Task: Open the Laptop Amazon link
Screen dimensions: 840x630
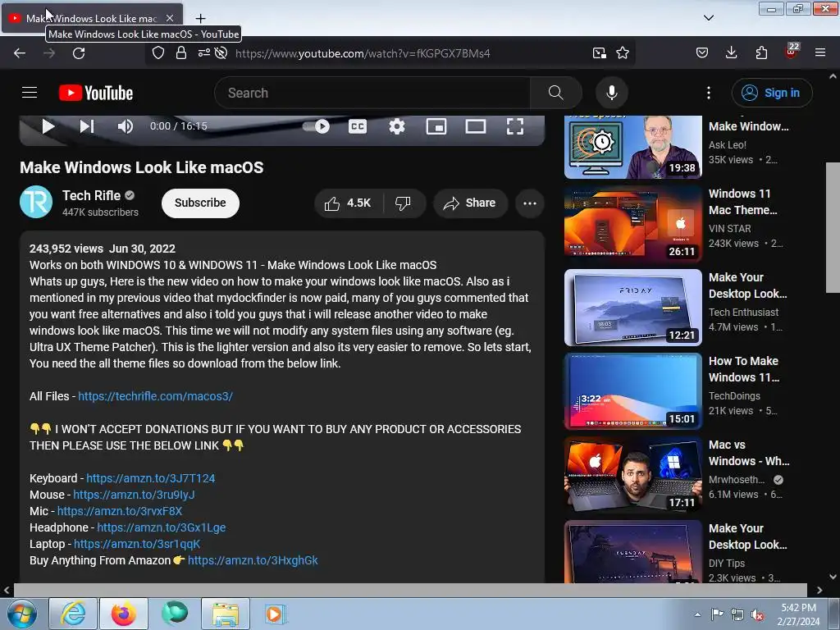Action: pyautogui.click(x=137, y=544)
